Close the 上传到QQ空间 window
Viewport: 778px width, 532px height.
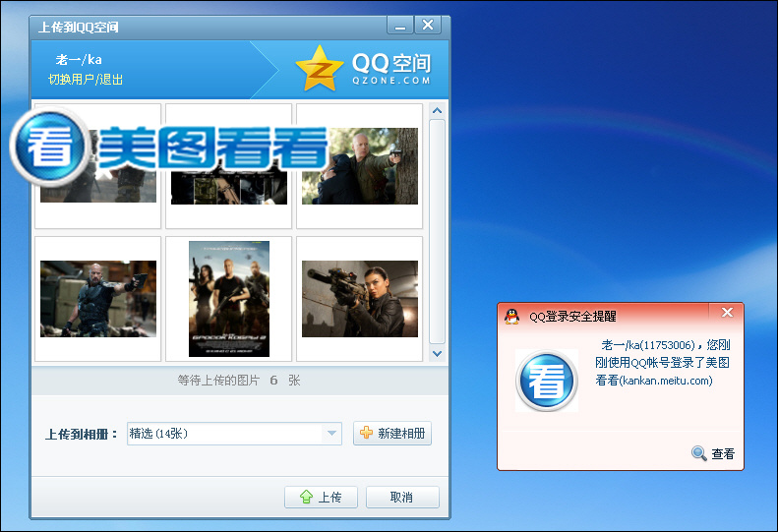(428, 25)
